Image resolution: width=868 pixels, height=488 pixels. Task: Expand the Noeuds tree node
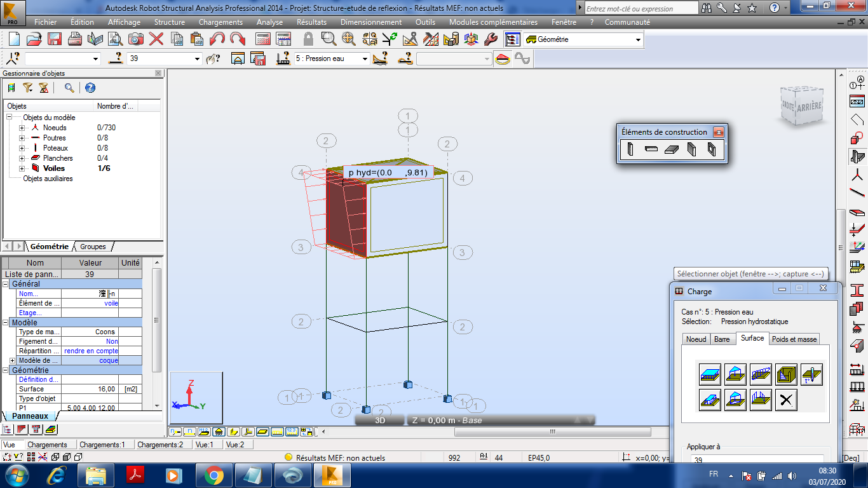tap(22, 128)
